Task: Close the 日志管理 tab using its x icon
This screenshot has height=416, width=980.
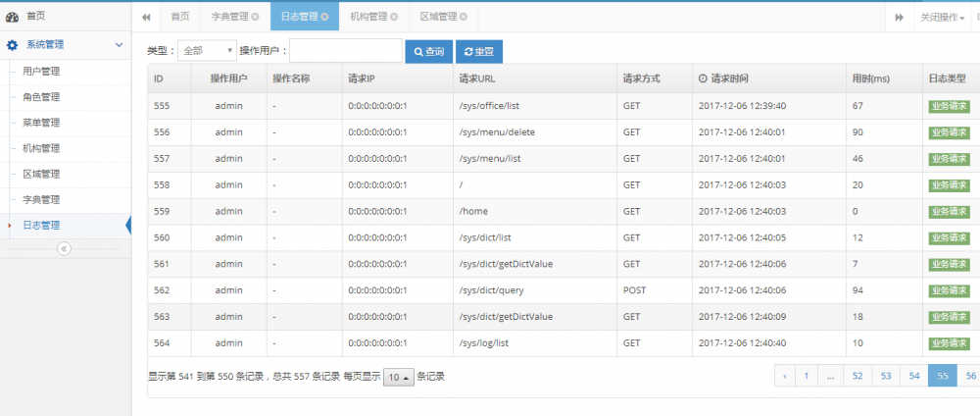Action: (325, 17)
